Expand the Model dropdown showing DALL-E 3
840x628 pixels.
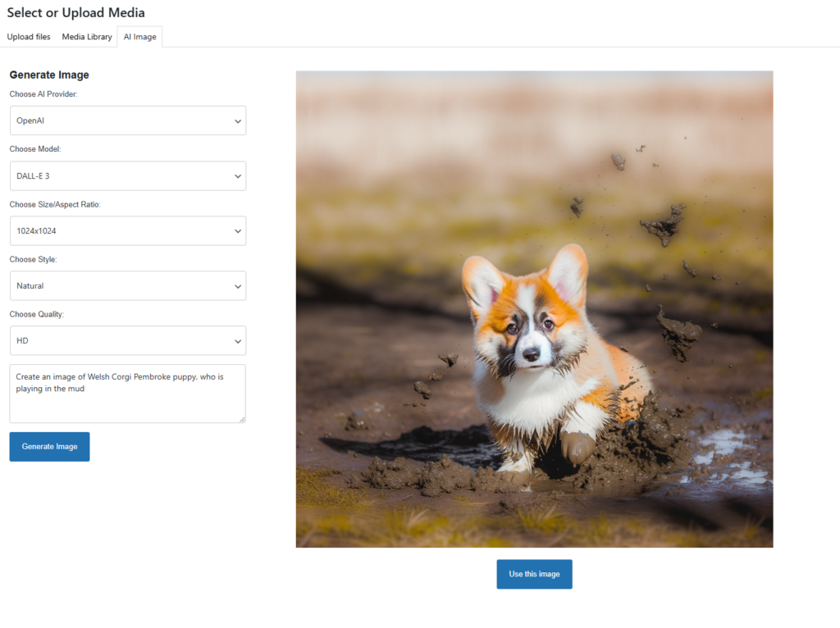tap(128, 175)
